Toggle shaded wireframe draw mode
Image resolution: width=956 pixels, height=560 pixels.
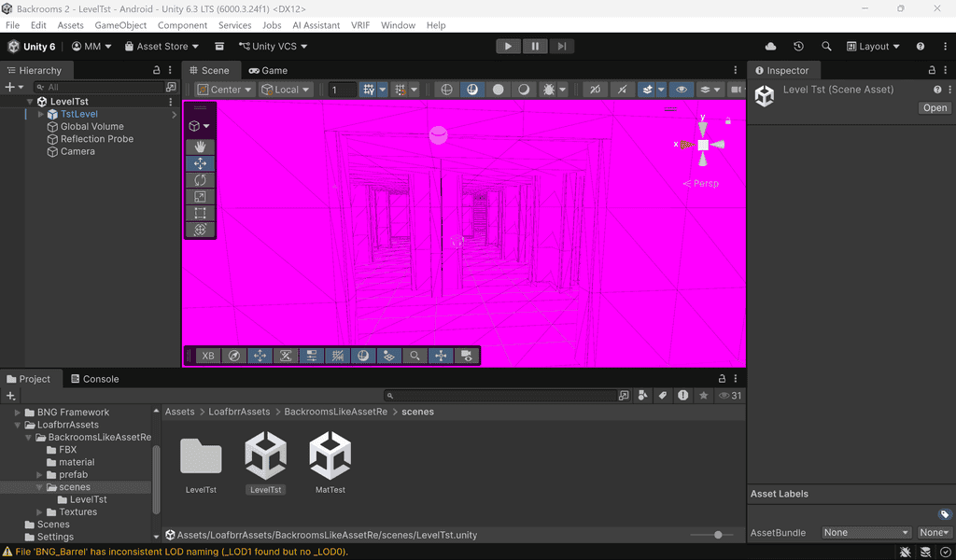coord(471,90)
